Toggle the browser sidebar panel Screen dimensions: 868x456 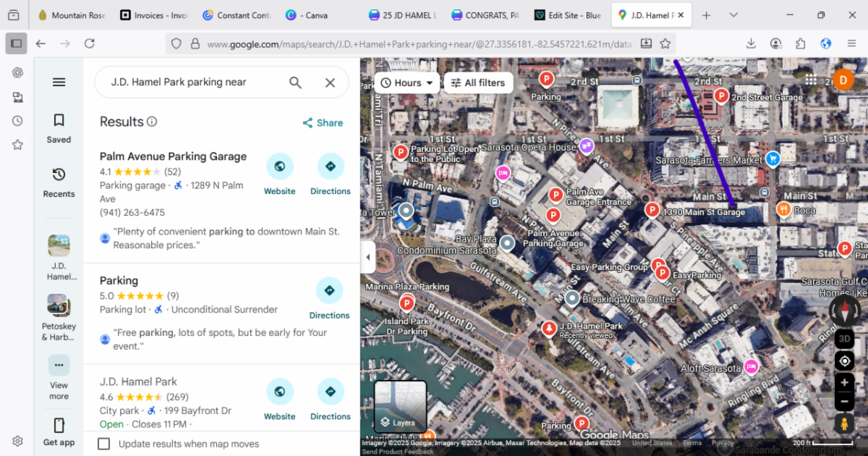[16, 43]
